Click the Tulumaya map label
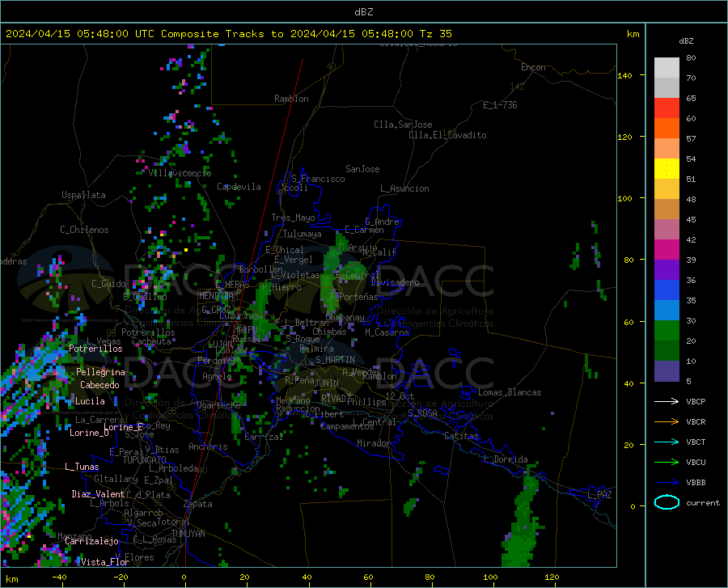The image size is (728, 588). pyautogui.click(x=303, y=234)
